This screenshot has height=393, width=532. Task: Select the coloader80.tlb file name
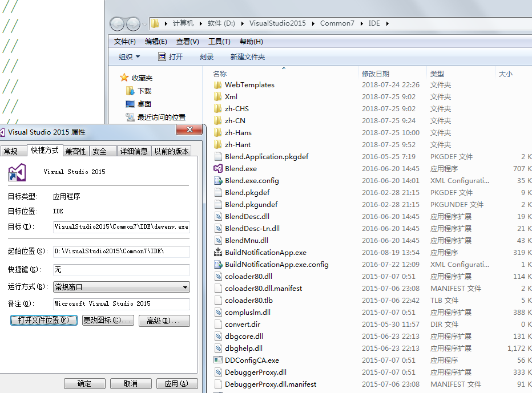[x=249, y=300]
